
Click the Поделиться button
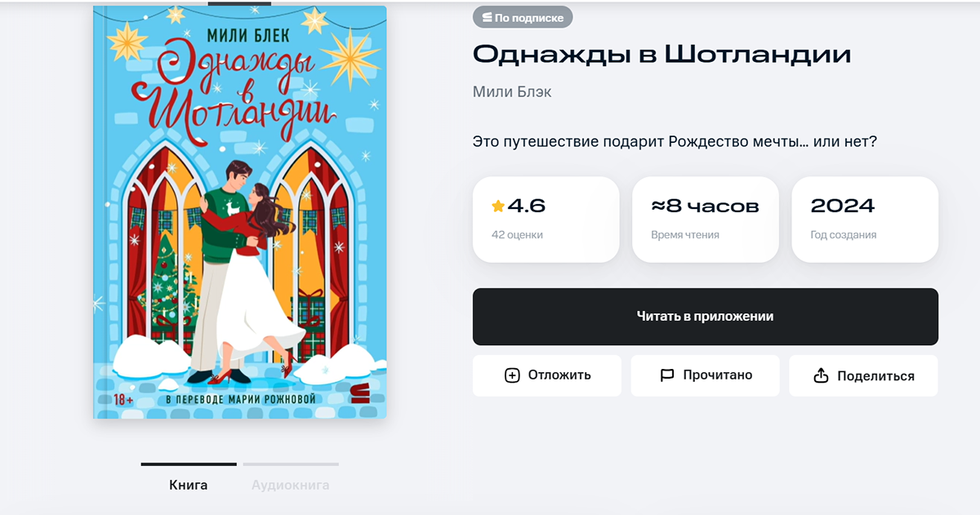863,375
